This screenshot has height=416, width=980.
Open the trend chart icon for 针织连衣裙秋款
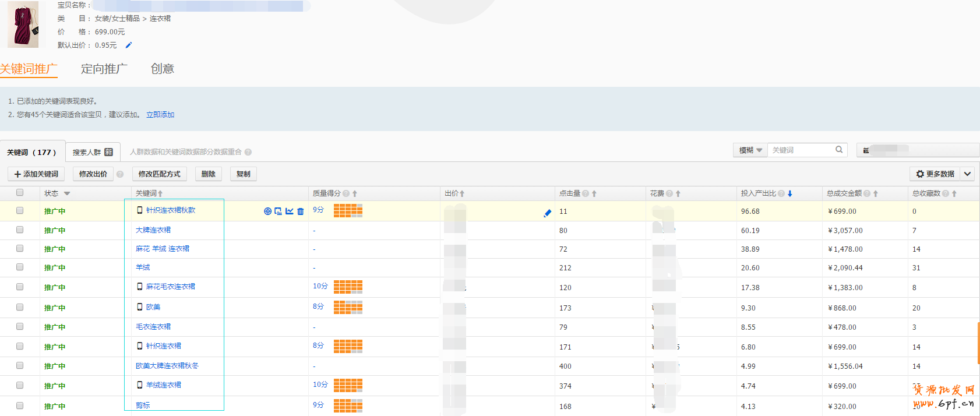coord(290,211)
